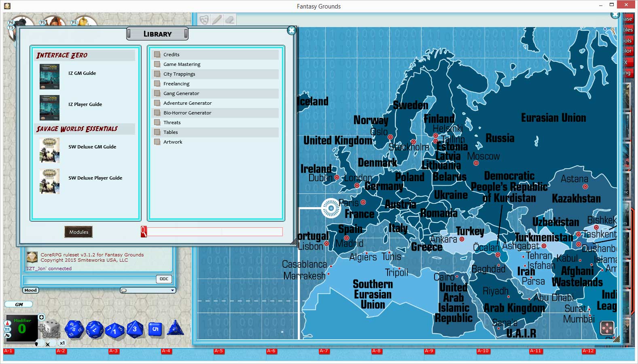Toggle the third modifier icon below ZZ
Viewport: 638px width, 364px height.
pos(8,335)
